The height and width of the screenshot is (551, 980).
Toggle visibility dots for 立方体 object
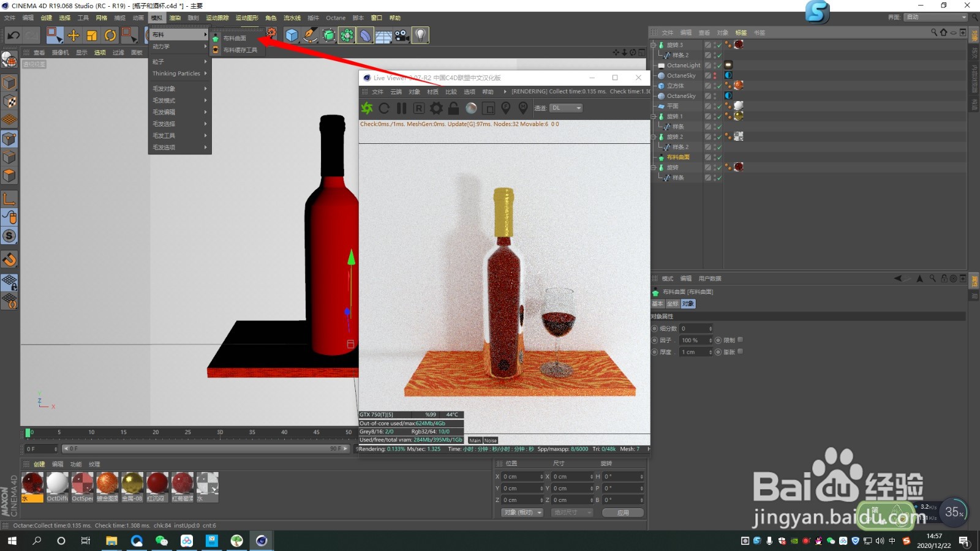click(715, 86)
